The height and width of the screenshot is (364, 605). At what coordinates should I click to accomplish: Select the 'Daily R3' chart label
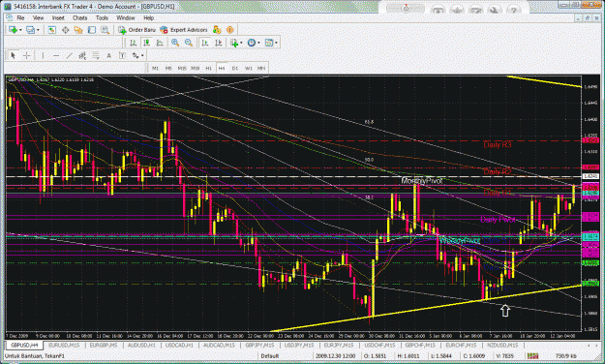pyautogui.click(x=498, y=145)
